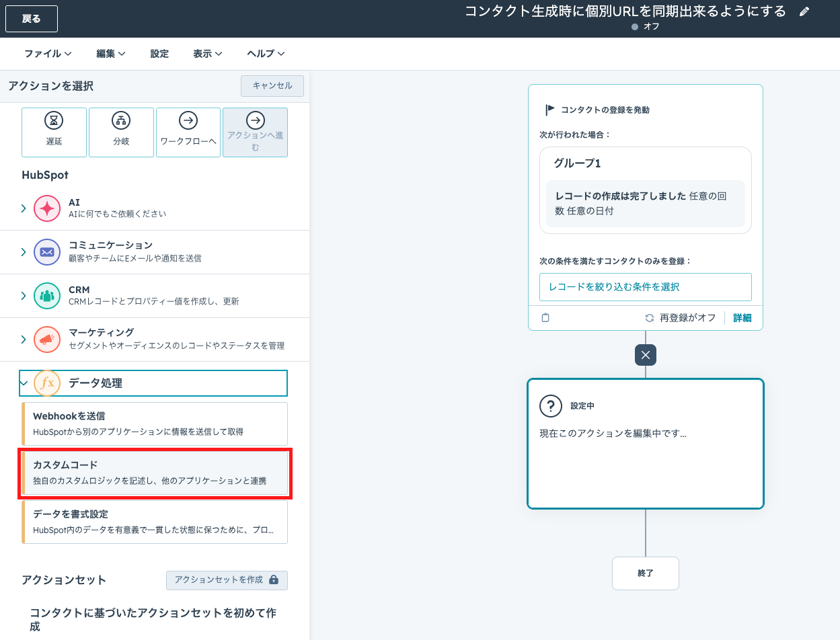
Task: Open the ヘルプ menu
Action: pyautogui.click(x=266, y=54)
